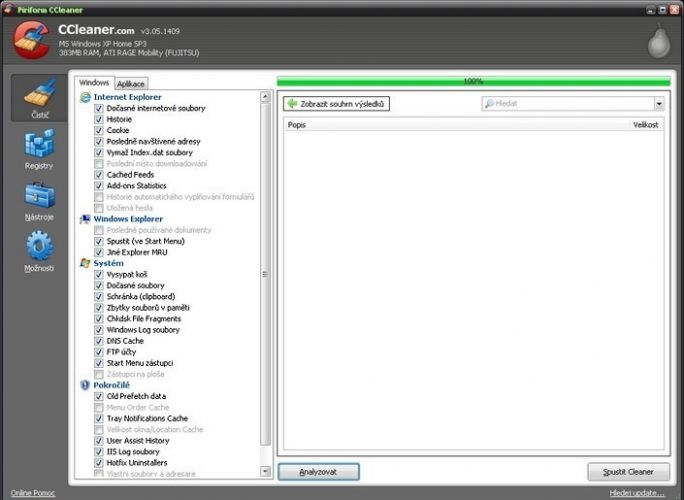Uncheck the Historie checkbox
Viewport: 684px width, 500px height.
tap(99, 120)
